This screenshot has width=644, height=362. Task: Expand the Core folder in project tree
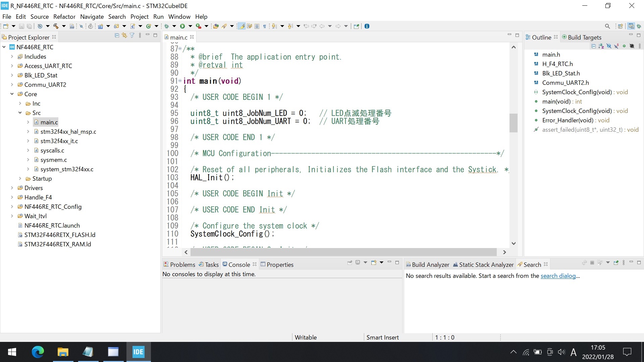click(11, 94)
